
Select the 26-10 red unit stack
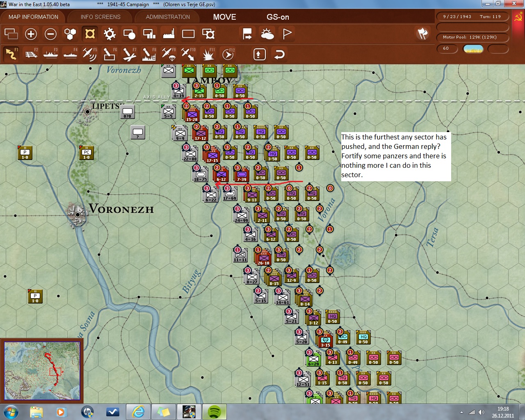(x=263, y=258)
